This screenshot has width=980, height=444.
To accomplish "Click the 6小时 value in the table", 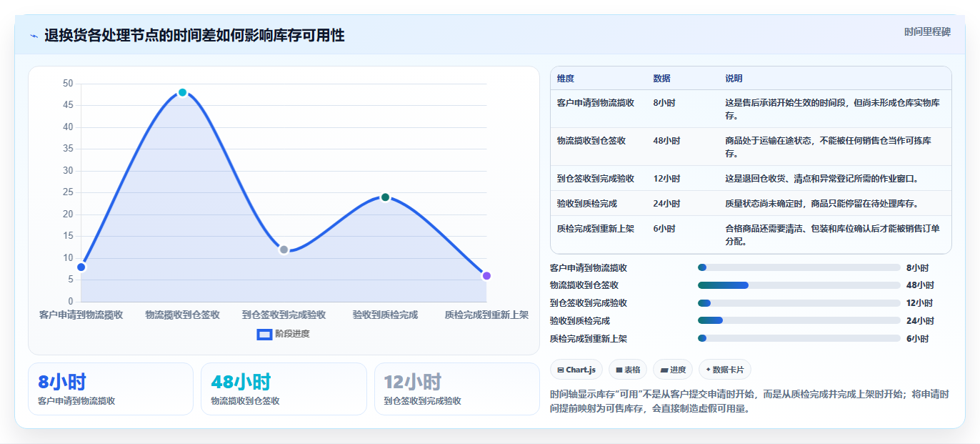I will (x=664, y=229).
